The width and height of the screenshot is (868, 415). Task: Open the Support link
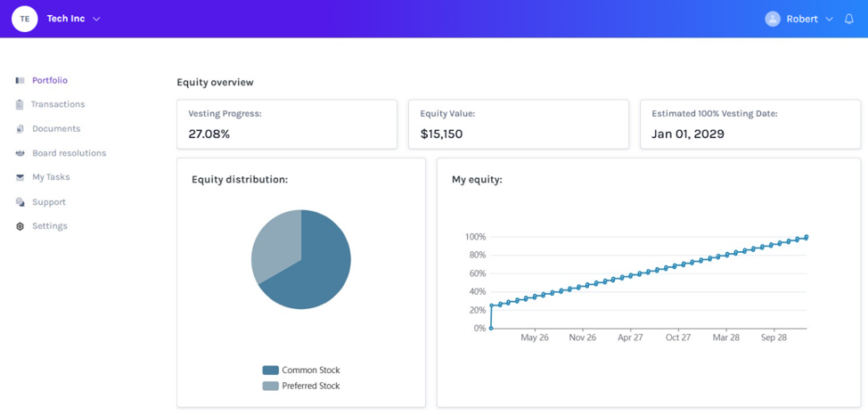[49, 202]
